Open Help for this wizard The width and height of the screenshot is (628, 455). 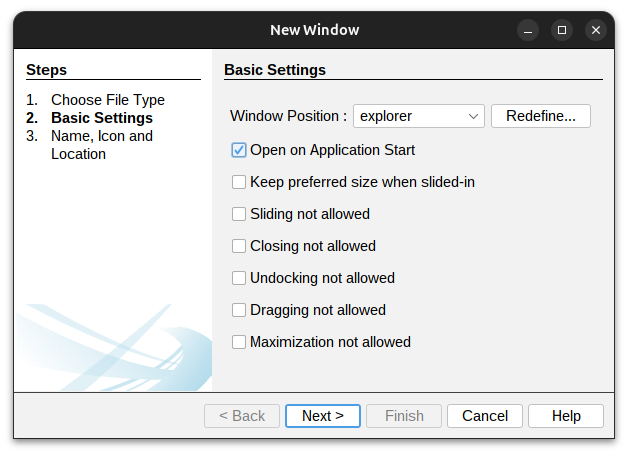566,416
